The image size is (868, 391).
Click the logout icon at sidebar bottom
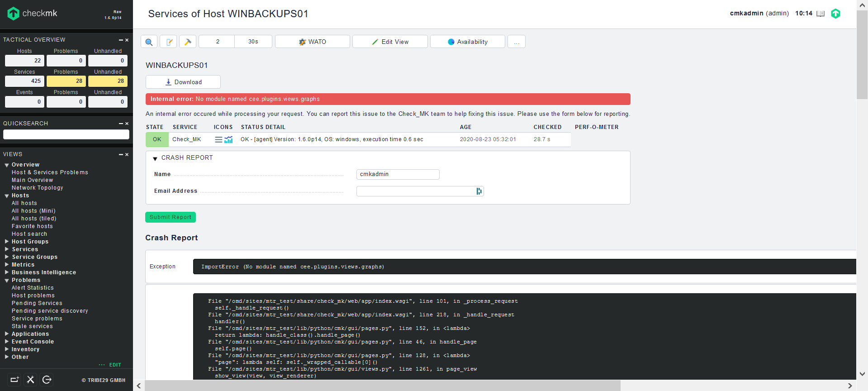(47, 380)
